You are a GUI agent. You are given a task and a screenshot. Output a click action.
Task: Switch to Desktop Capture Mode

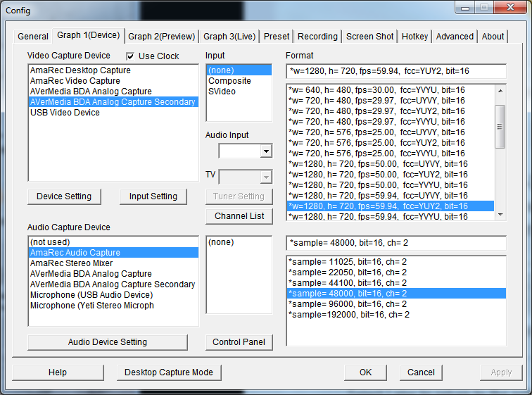(x=169, y=372)
